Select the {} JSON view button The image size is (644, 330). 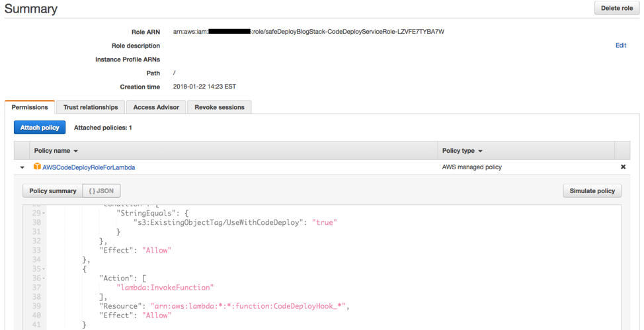[x=101, y=191]
